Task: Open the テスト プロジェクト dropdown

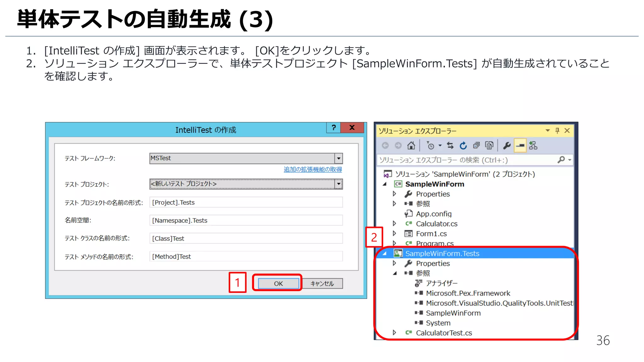Action: (246, 184)
